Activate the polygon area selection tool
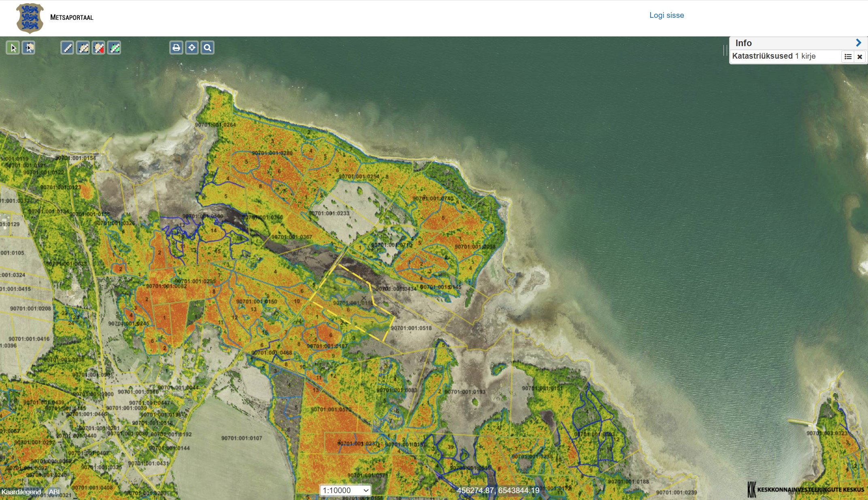This screenshot has height=500, width=868. click(x=29, y=48)
